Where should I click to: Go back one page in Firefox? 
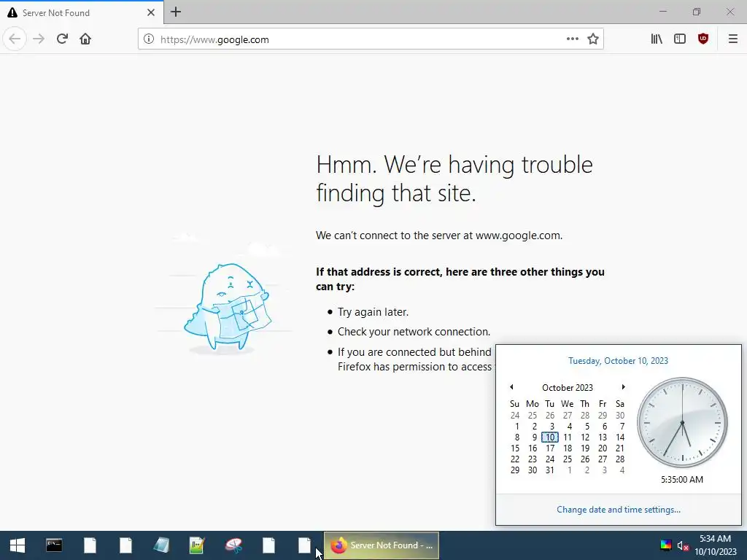[x=15, y=39]
